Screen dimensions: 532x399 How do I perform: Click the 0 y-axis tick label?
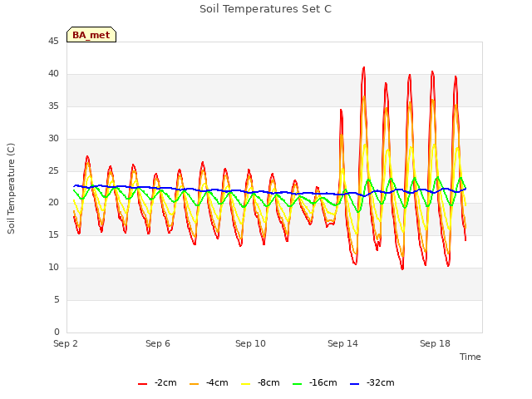(x=57, y=332)
